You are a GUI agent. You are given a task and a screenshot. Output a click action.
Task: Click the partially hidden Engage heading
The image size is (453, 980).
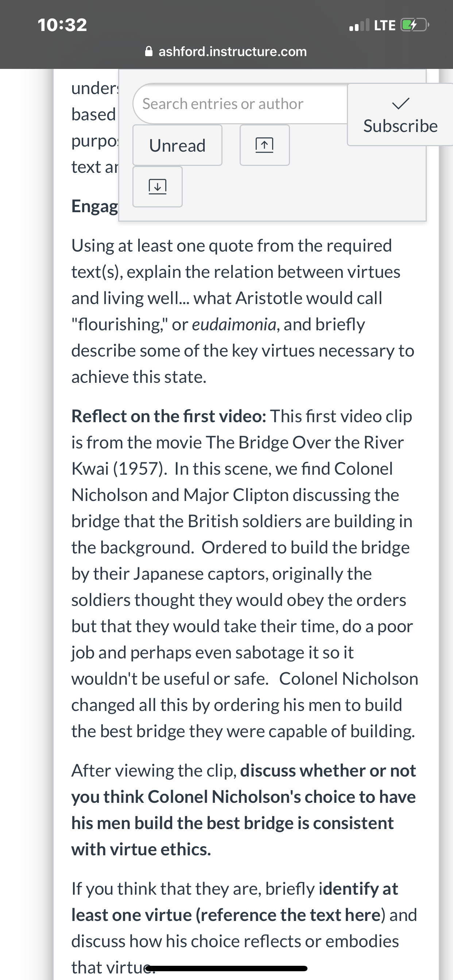(95, 206)
